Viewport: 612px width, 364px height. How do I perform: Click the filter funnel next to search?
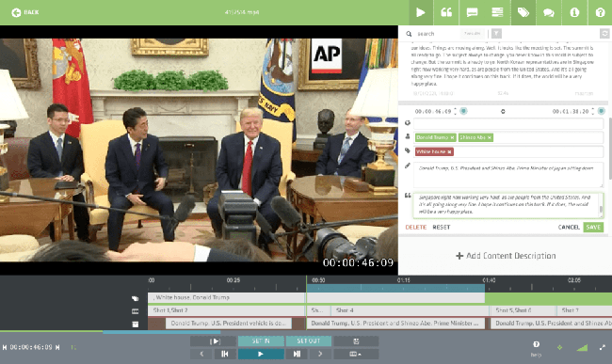496,34
